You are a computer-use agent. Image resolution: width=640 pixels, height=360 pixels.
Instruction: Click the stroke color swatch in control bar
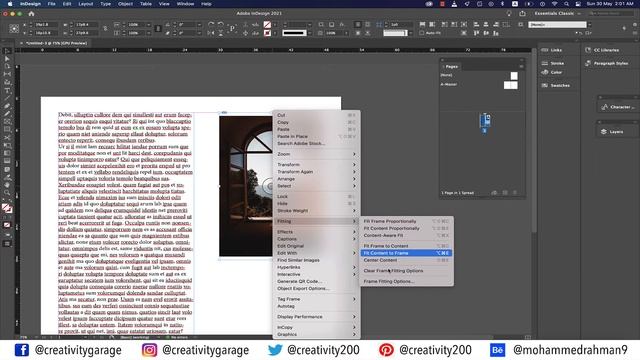point(267,33)
